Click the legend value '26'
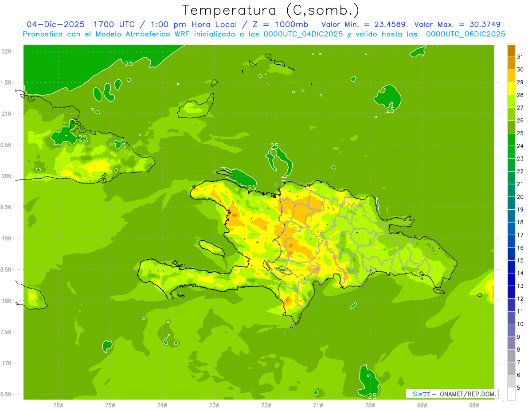532x411 pixels. tap(520, 120)
